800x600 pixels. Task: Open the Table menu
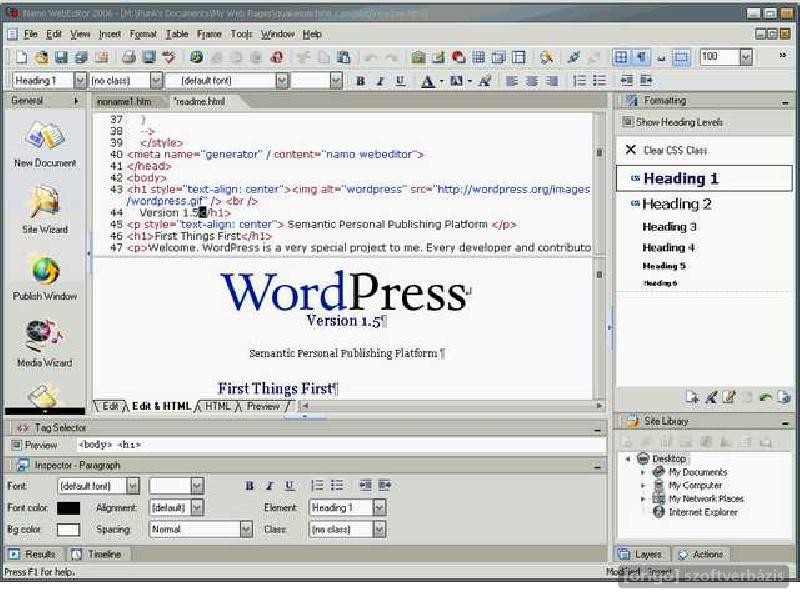click(x=177, y=34)
